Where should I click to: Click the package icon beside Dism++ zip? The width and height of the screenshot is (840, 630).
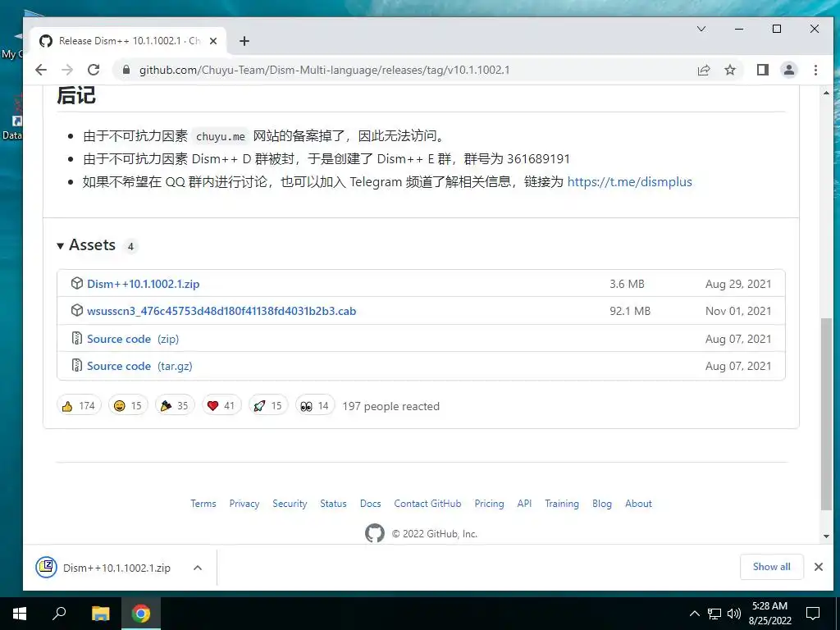point(76,283)
